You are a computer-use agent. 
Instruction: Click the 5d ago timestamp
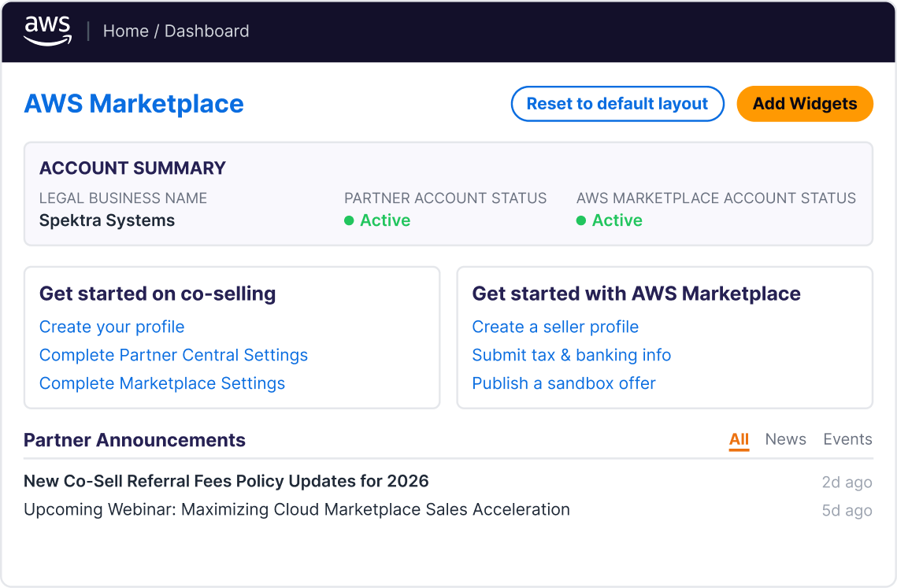pos(847,510)
